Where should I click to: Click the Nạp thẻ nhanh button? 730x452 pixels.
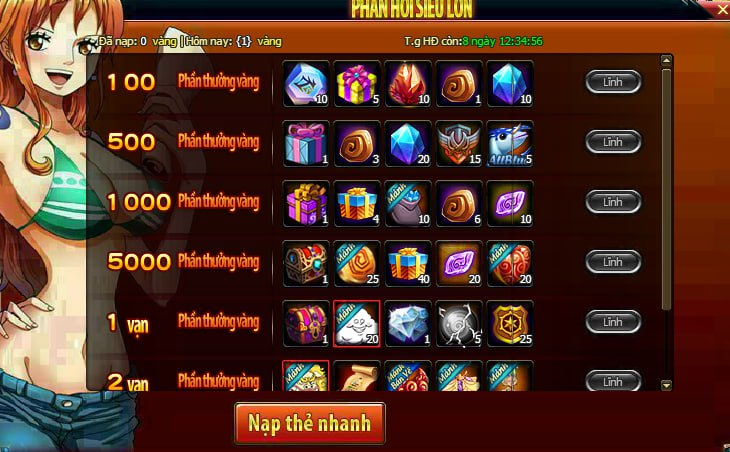(310, 424)
